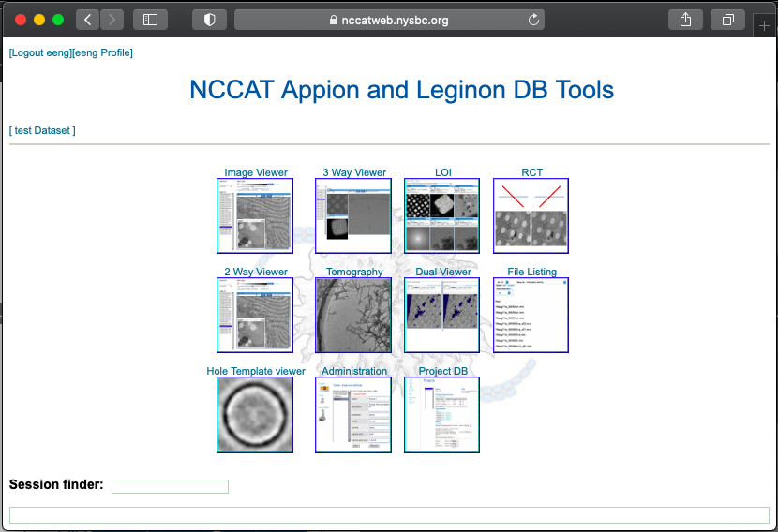Screen dimensions: 778x532
Task: Go forward with Safari's forward arrow
Action: (x=112, y=20)
